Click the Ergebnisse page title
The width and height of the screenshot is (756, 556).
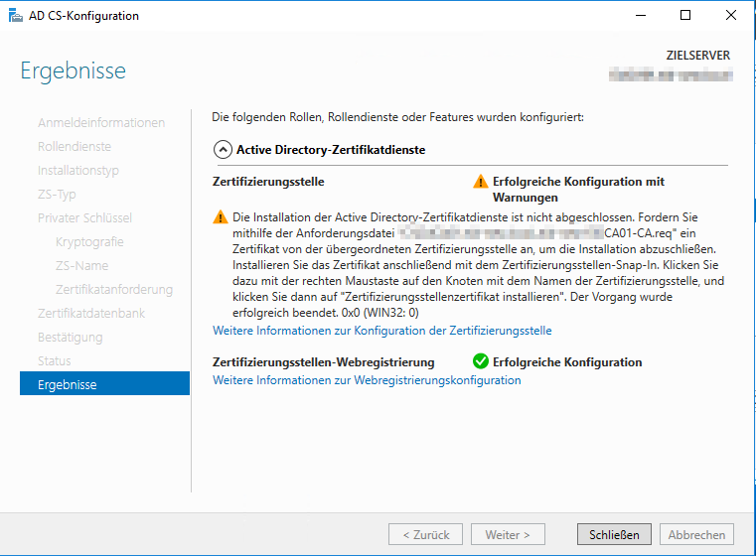pos(73,70)
